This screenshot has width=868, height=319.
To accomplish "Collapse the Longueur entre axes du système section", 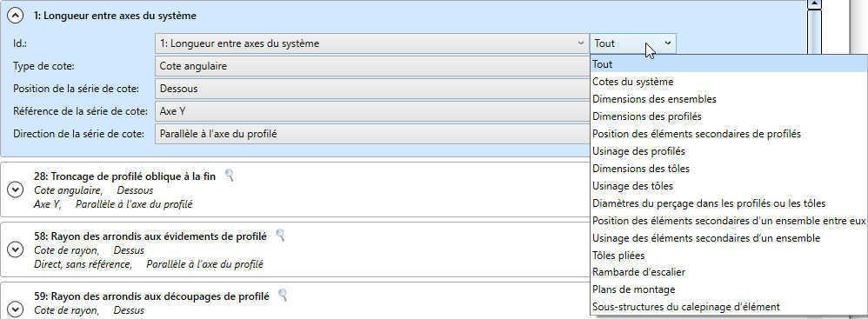I will [x=15, y=16].
